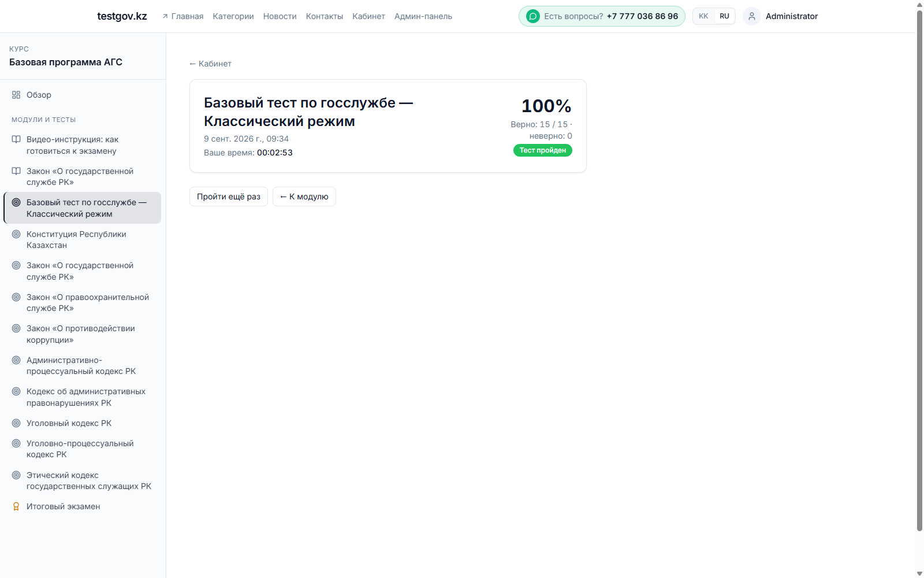Click the grid icon beside Обзор
Viewport: 924px width, 578px height.
click(x=16, y=95)
